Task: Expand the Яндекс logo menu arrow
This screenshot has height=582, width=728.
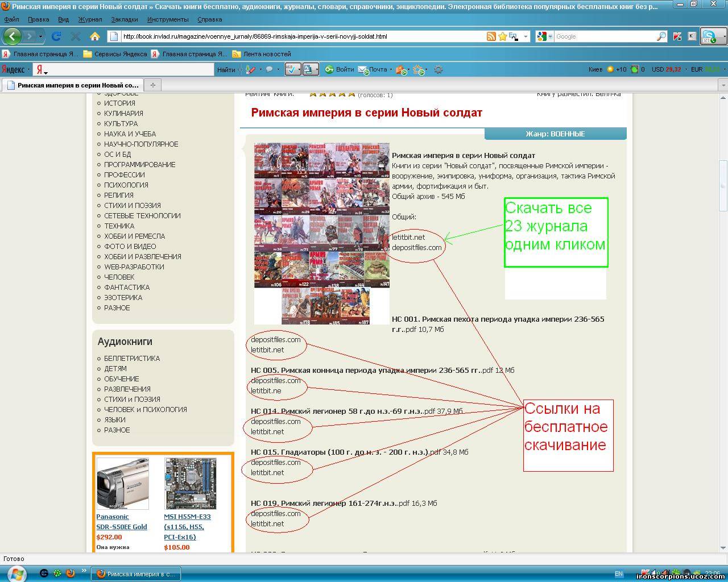Action: coord(28,69)
